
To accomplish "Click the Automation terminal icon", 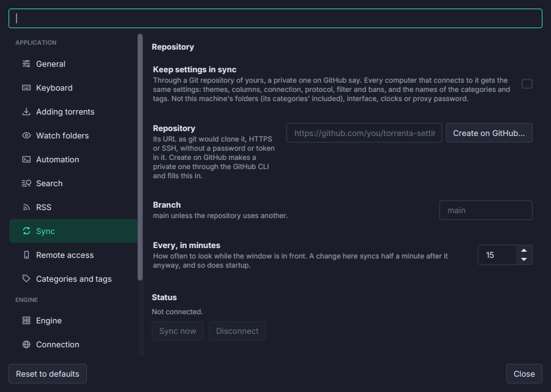I will 26,159.
